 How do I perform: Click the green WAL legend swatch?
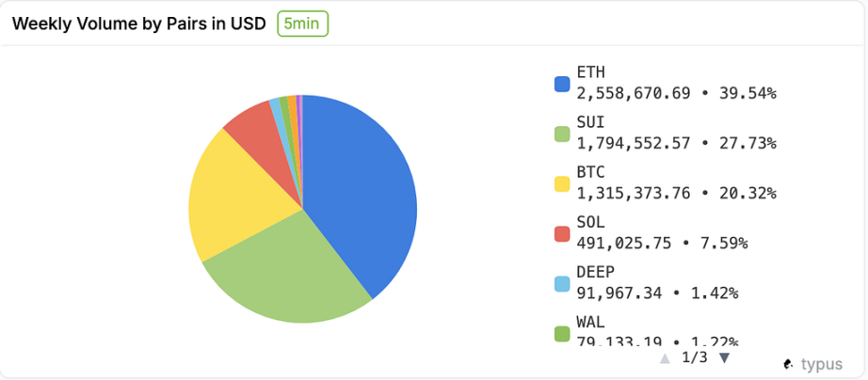[x=562, y=333]
